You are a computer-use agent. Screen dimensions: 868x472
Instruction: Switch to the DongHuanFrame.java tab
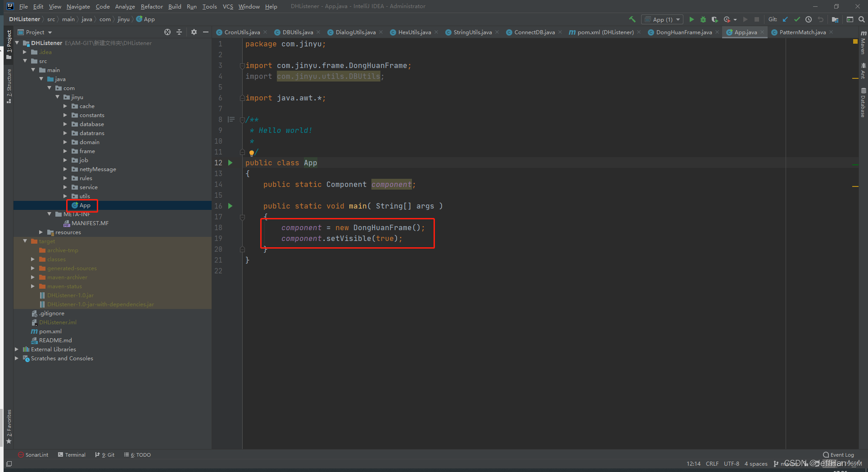click(683, 32)
